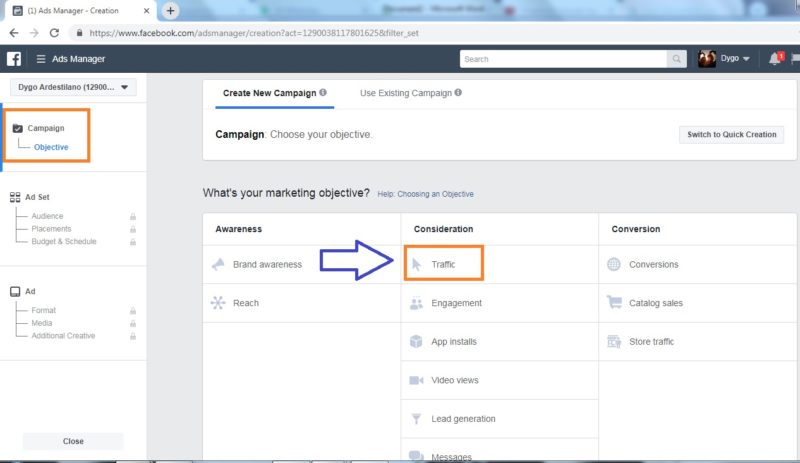Image resolution: width=800 pixels, height=463 pixels.
Task: Select the Store traffic objective
Action: click(697, 342)
